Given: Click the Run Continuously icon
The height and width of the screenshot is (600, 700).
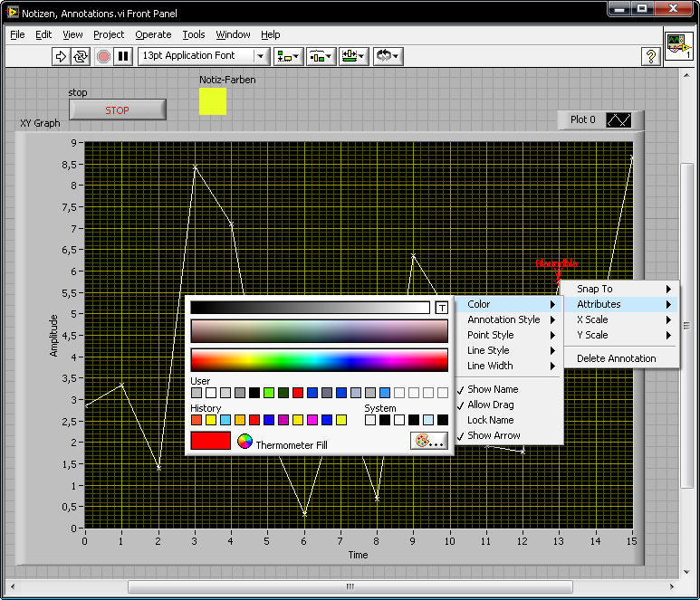Looking at the screenshot, I should [81, 56].
